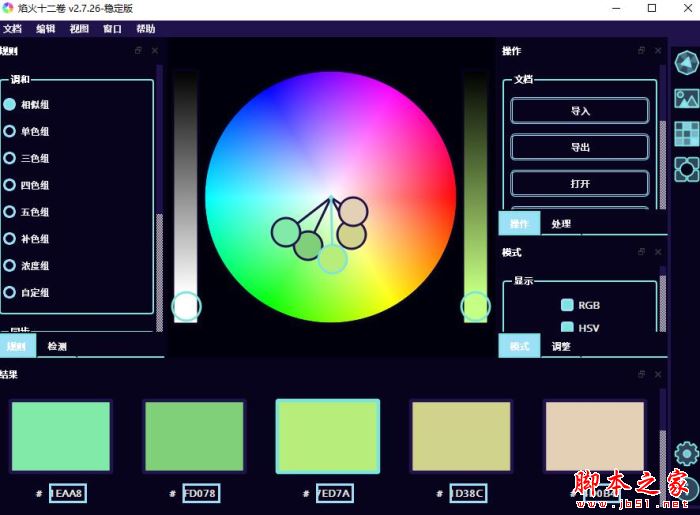
Task: Select the 四色组 radio option
Action: [26, 185]
